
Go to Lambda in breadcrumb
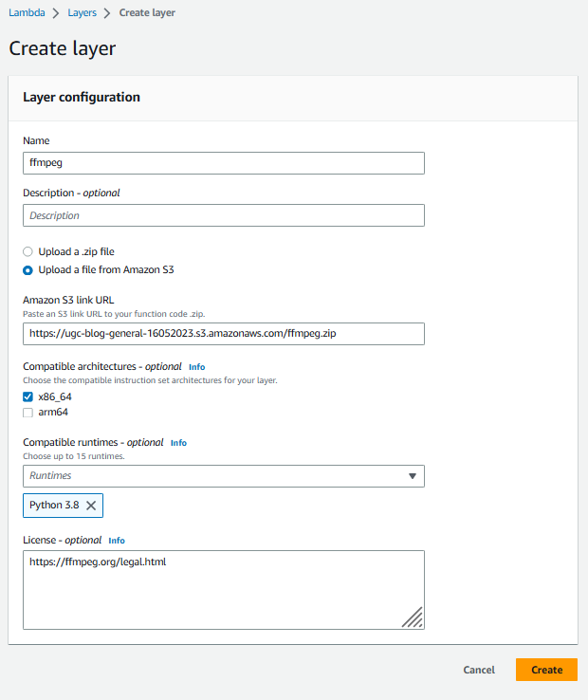27,12
